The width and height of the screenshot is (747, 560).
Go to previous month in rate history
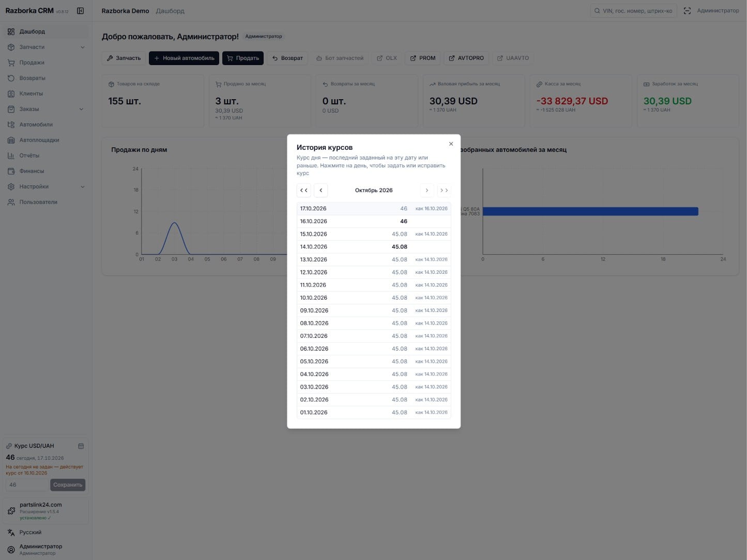(x=321, y=190)
